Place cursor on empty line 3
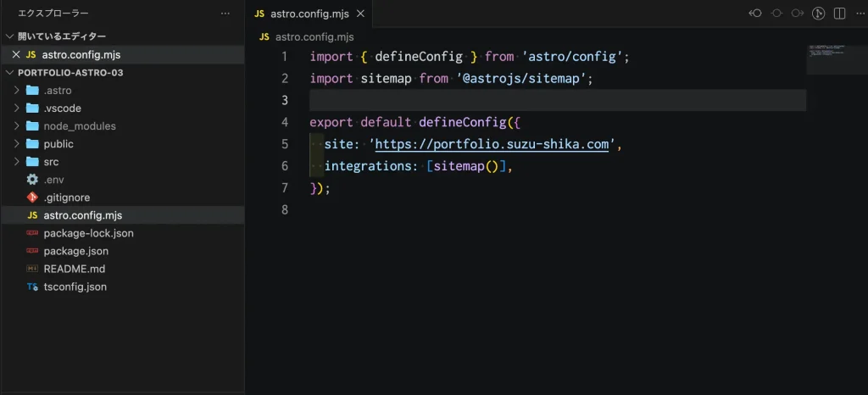The image size is (868, 395). coord(557,100)
